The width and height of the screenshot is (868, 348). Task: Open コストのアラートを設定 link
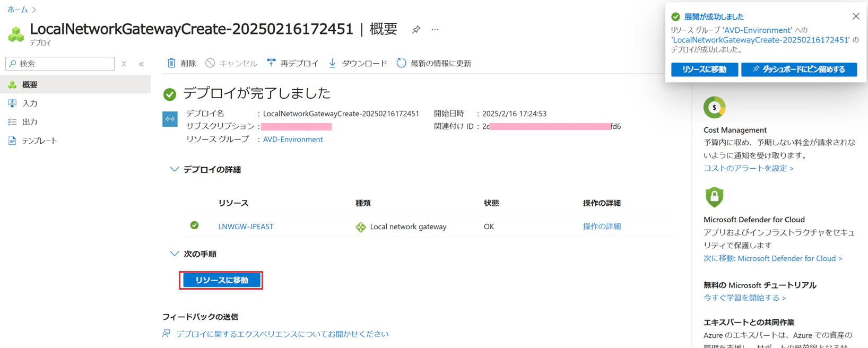tap(748, 168)
